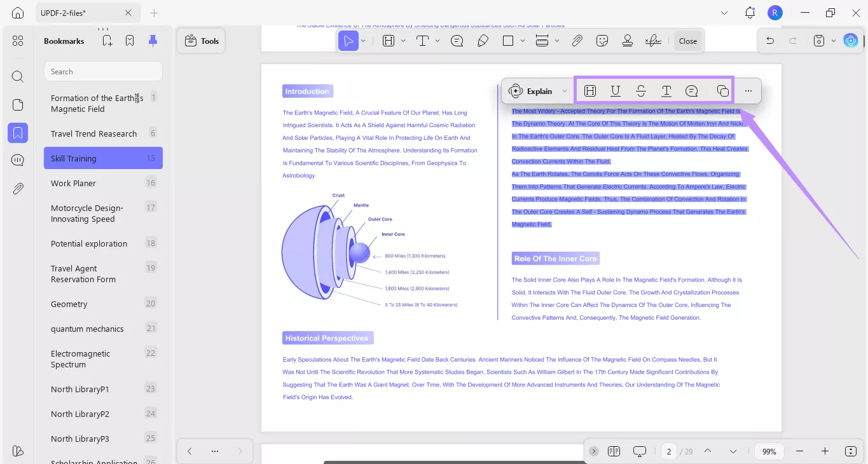
Task: Switch to the UPDF-2-files tab
Action: click(x=87, y=13)
